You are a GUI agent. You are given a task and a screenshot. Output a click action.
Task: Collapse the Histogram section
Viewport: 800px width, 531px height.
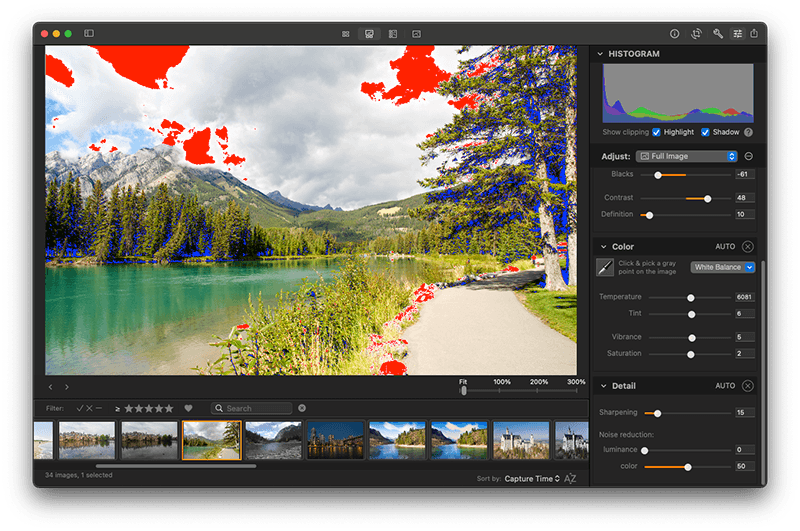tap(600, 54)
